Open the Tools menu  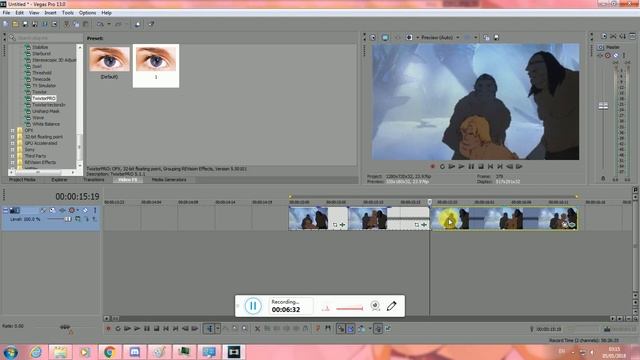click(67, 13)
